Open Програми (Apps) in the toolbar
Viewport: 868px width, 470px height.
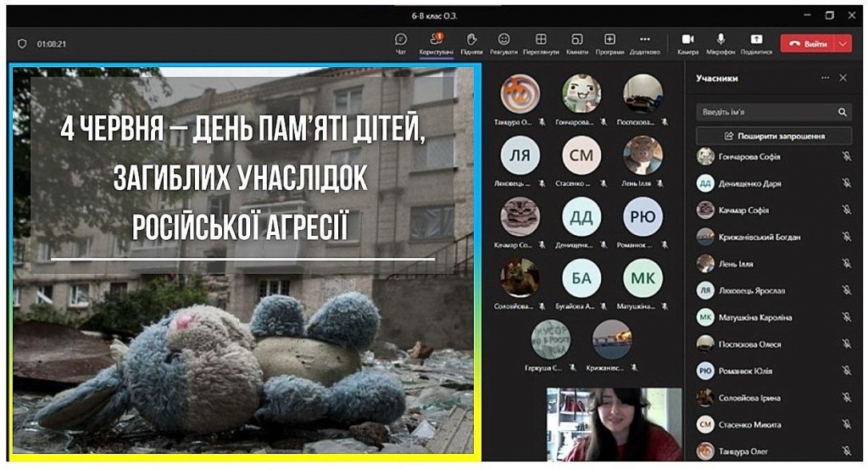[x=609, y=40]
